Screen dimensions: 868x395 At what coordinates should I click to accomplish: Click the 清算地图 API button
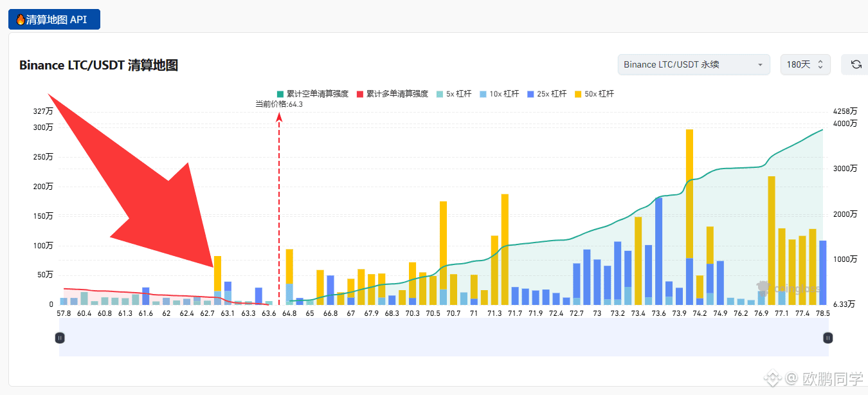(x=54, y=19)
